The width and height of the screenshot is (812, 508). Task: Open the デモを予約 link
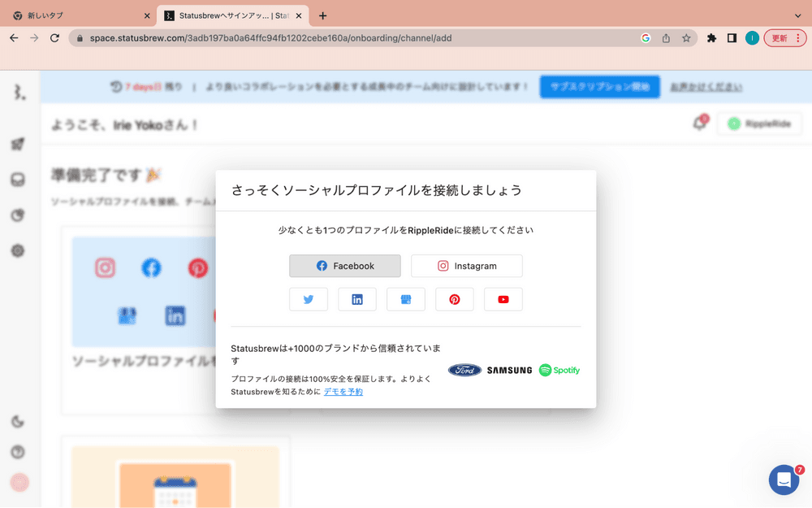click(x=343, y=392)
